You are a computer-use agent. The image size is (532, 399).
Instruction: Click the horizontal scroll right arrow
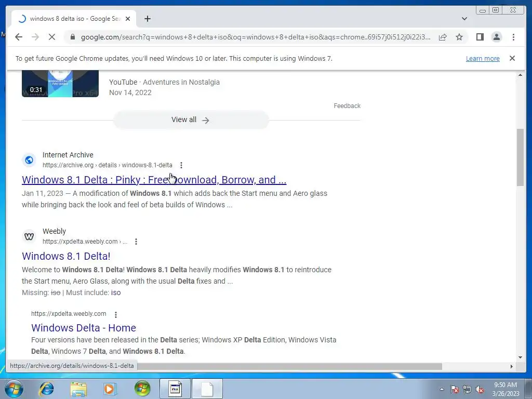[x=512, y=366]
